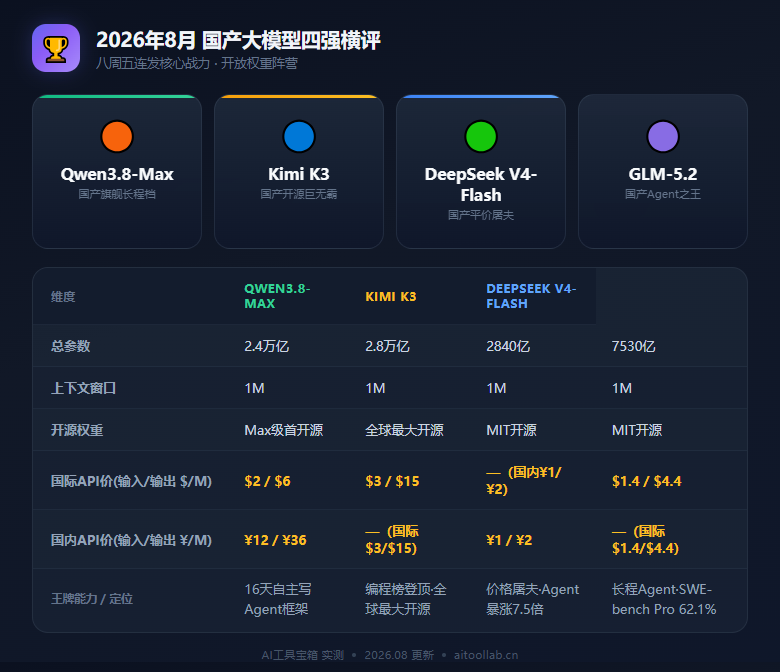This screenshot has height=672, width=780.
Task: Click the 2.8万亿 parameter cell
Action: (388, 346)
